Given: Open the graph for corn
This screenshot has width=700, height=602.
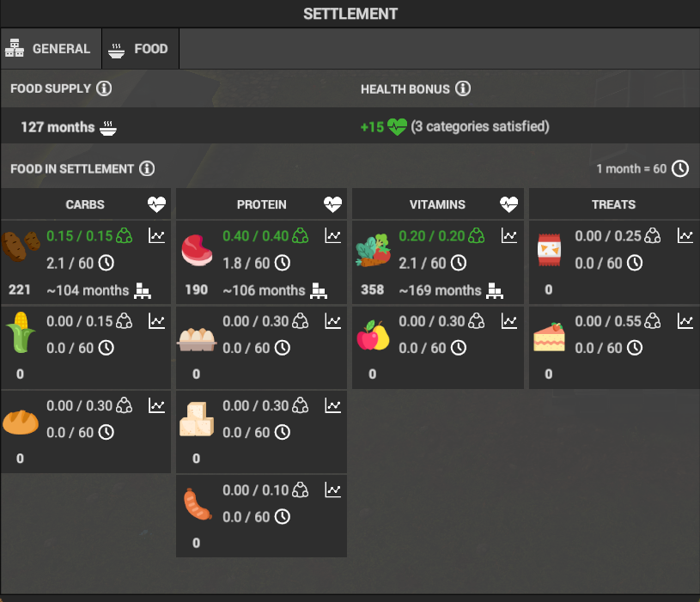Looking at the screenshot, I should coord(156,321).
